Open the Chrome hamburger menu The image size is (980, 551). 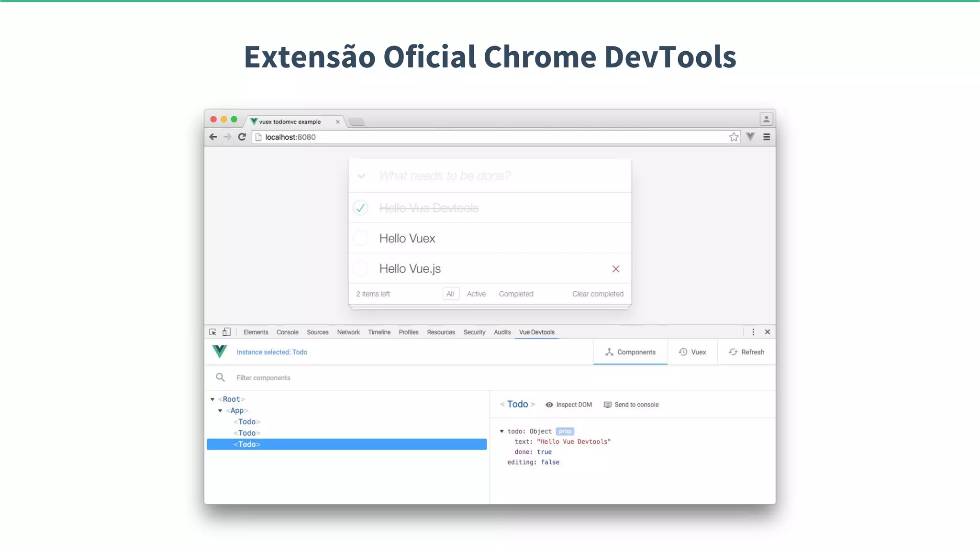coord(767,137)
